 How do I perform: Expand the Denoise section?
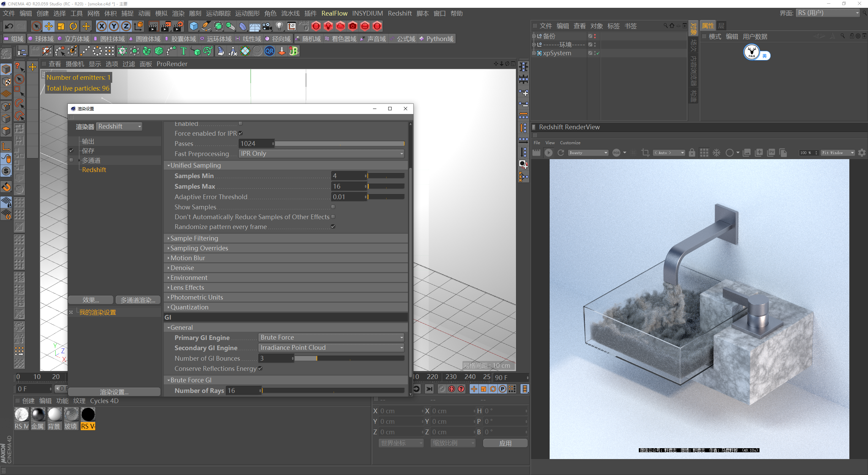pos(285,268)
